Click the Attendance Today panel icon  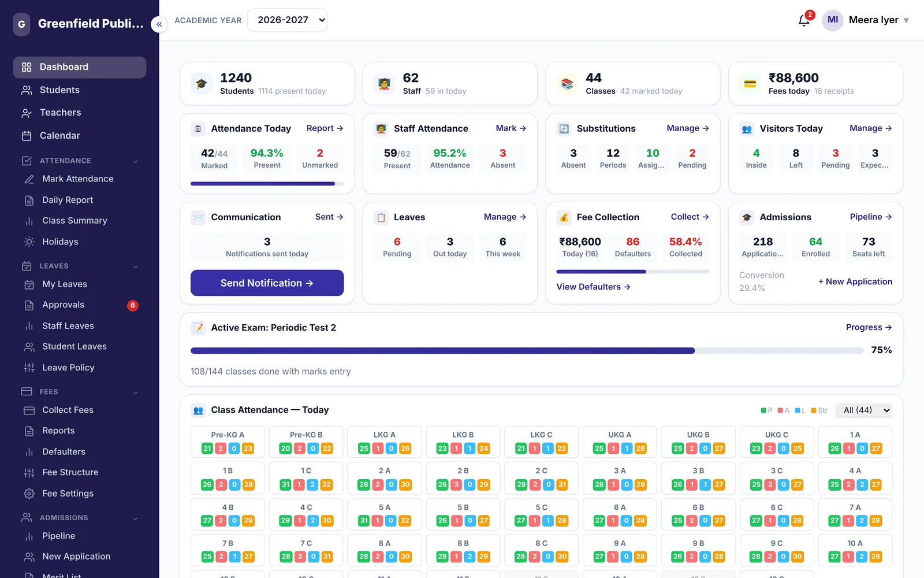click(198, 129)
